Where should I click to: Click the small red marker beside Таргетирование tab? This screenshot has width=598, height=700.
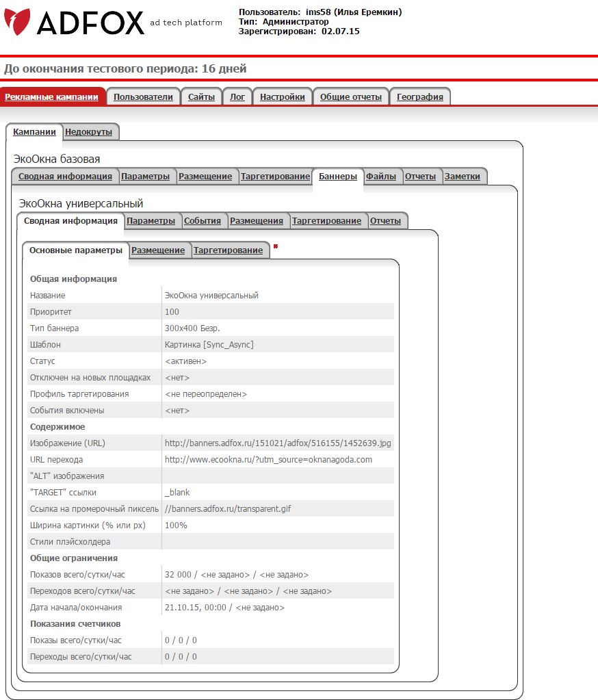click(276, 246)
